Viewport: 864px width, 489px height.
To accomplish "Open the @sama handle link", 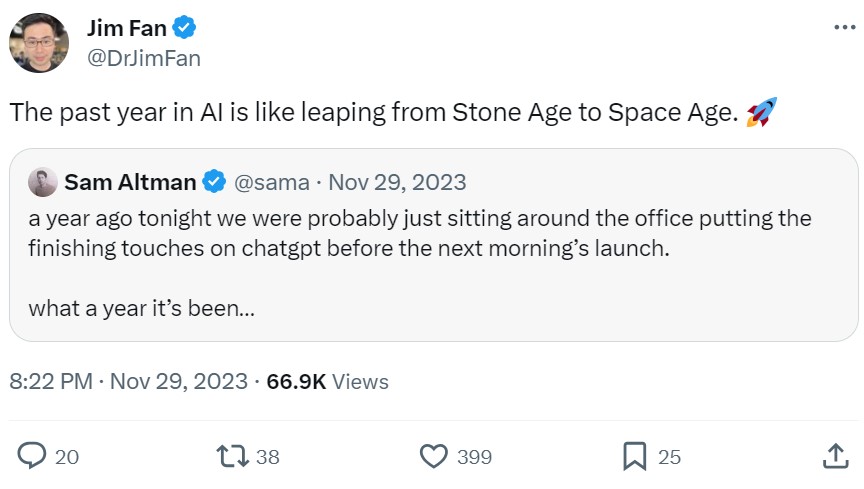I will [272, 182].
